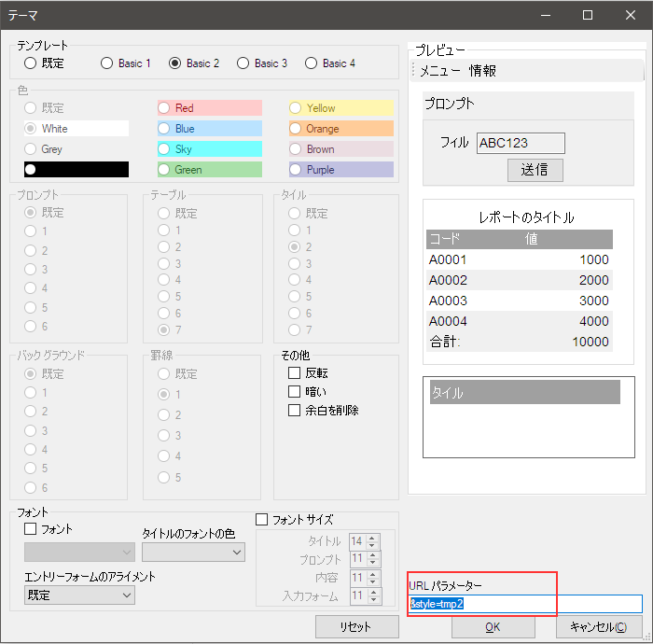Decrease the プロンプト font size stepper
653x644 pixels.
click(x=373, y=563)
